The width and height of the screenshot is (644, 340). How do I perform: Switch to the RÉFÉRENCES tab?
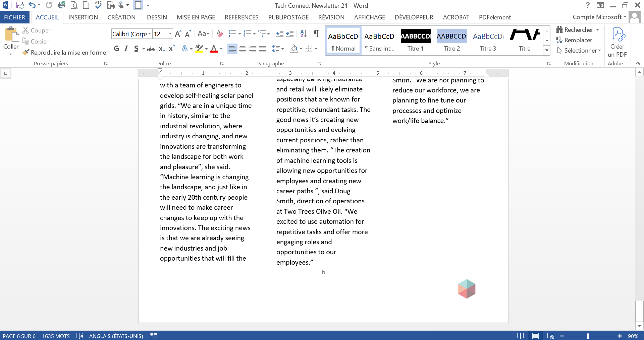[241, 17]
